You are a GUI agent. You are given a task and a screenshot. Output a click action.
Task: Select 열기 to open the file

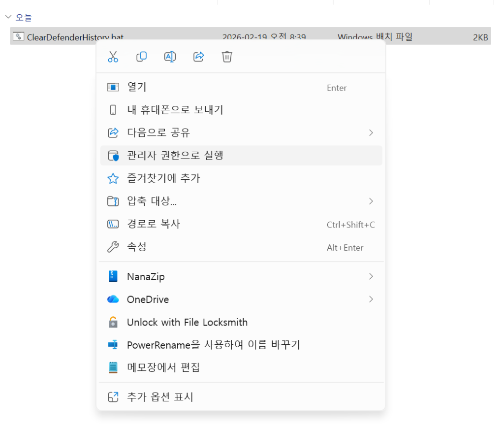point(137,87)
